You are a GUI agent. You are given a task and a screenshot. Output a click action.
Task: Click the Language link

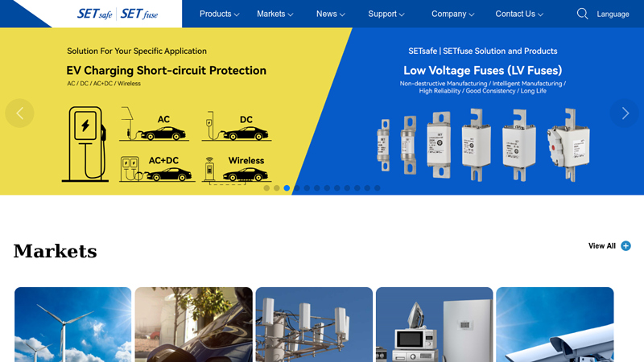[x=613, y=14]
